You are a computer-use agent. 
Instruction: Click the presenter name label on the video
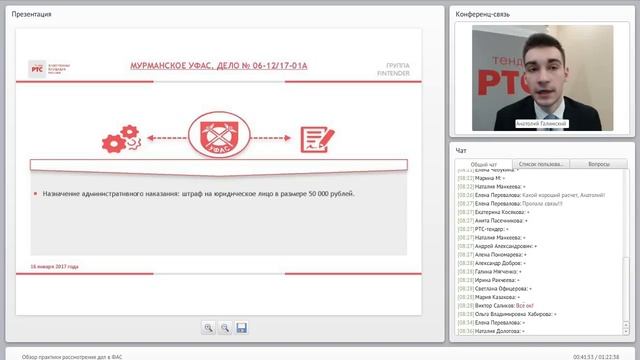(x=542, y=124)
